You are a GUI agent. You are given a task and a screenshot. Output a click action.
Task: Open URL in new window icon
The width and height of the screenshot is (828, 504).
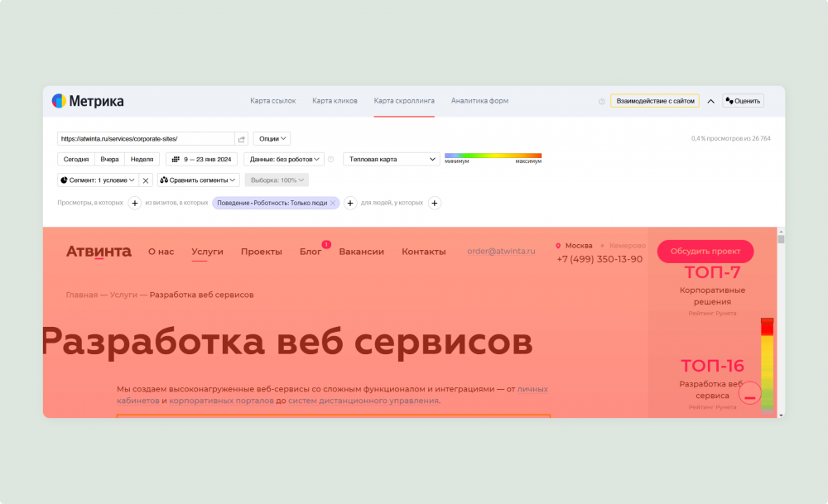point(242,139)
